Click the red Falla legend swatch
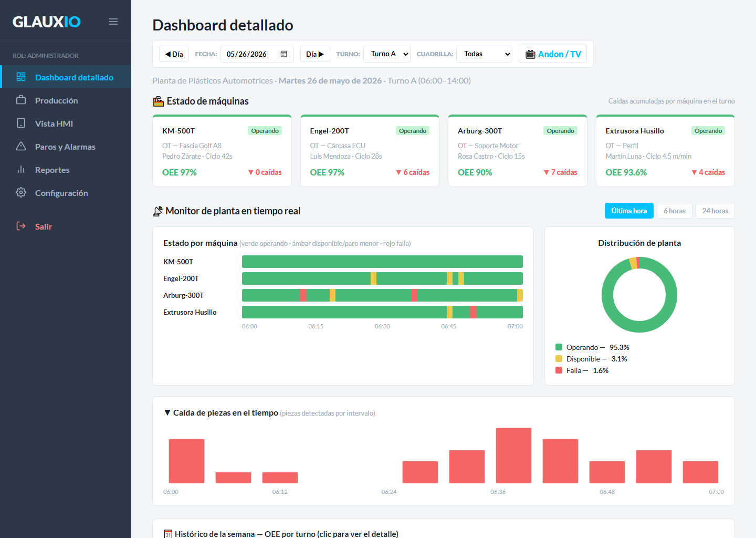Image resolution: width=756 pixels, height=538 pixels. click(x=559, y=370)
